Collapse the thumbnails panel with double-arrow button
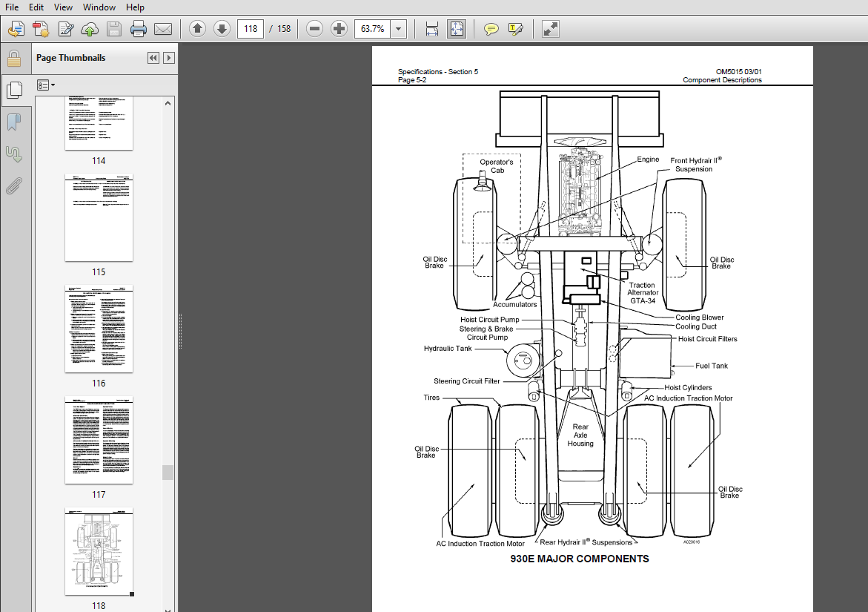The height and width of the screenshot is (612, 868). coord(153,58)
